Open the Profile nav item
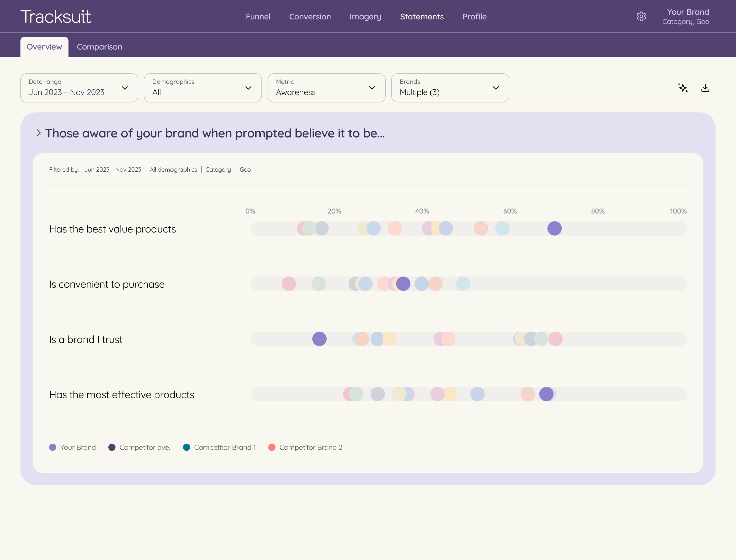 (475, 17)
